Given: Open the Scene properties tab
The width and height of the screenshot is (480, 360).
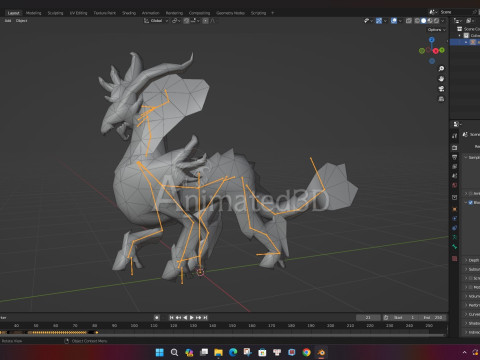Looking at the screenshot, I should pyautogui.click(x=455, y=176).
